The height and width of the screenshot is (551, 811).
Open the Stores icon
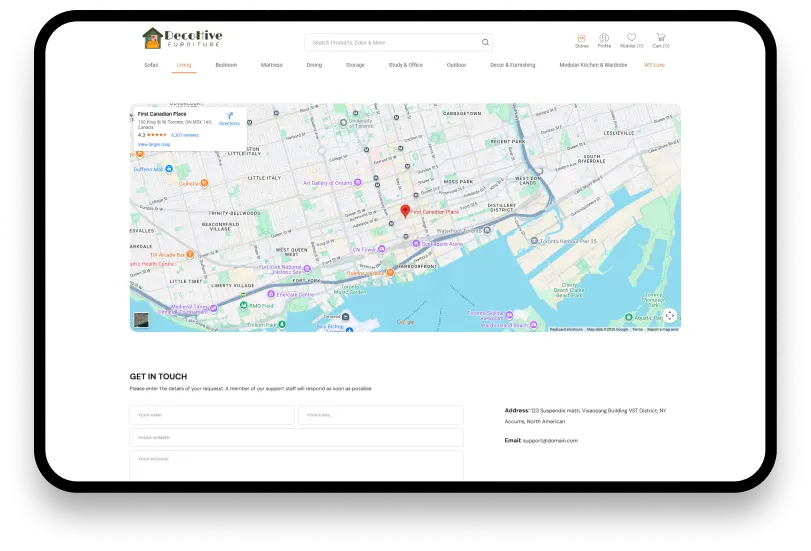tap(581, 41)
